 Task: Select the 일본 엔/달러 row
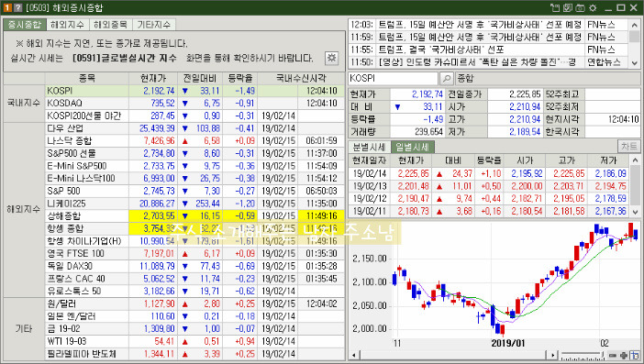[x=194, y=316]
